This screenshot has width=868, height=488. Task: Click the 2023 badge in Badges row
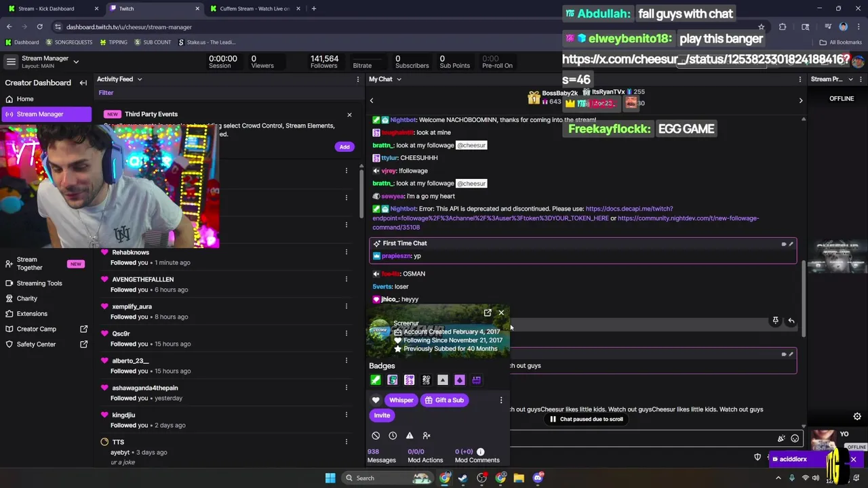coord(409,380)
